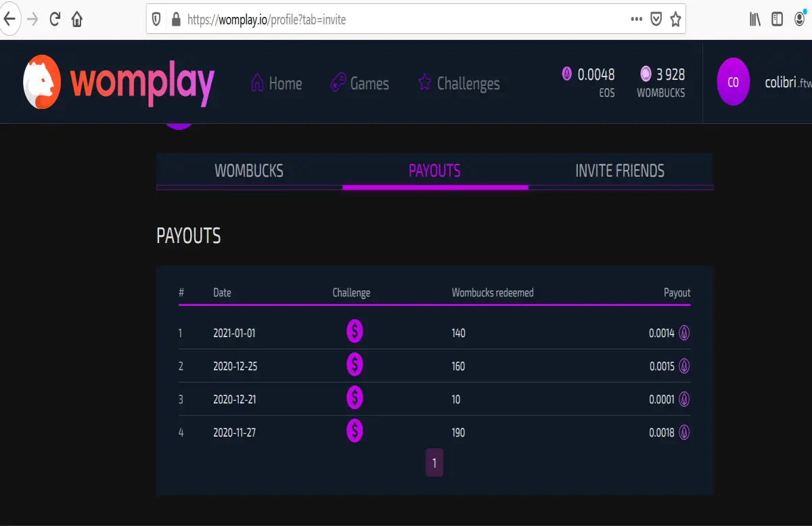
Task: Open colibri.ftw account name
Action: [x=788, y=83]
